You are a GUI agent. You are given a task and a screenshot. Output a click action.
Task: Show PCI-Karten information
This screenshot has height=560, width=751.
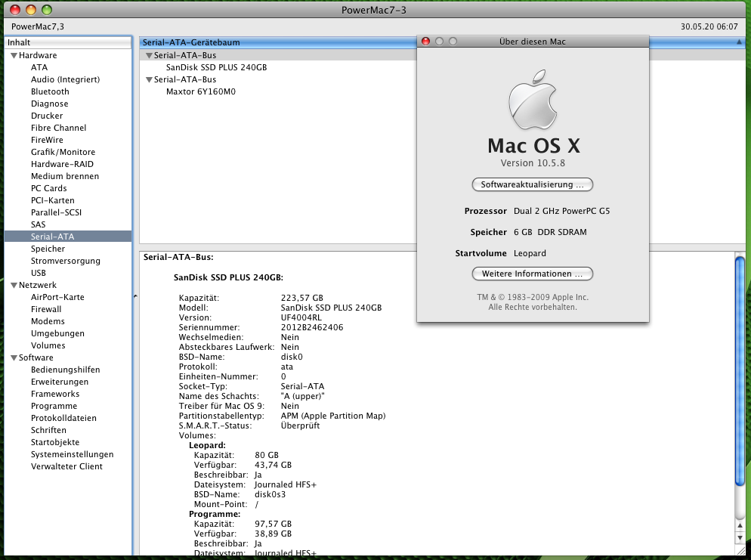tap(53, 200)
